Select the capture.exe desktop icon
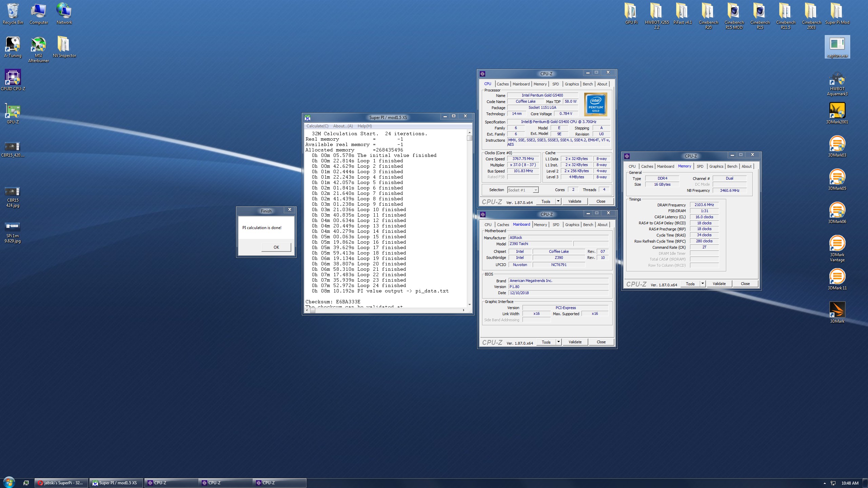This screenshot has height=488, width=868. (837, 47)
